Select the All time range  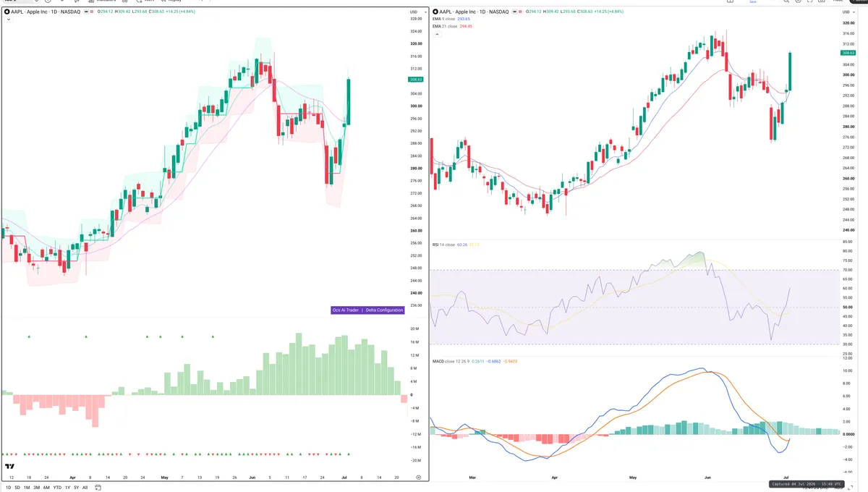point(85,488)
